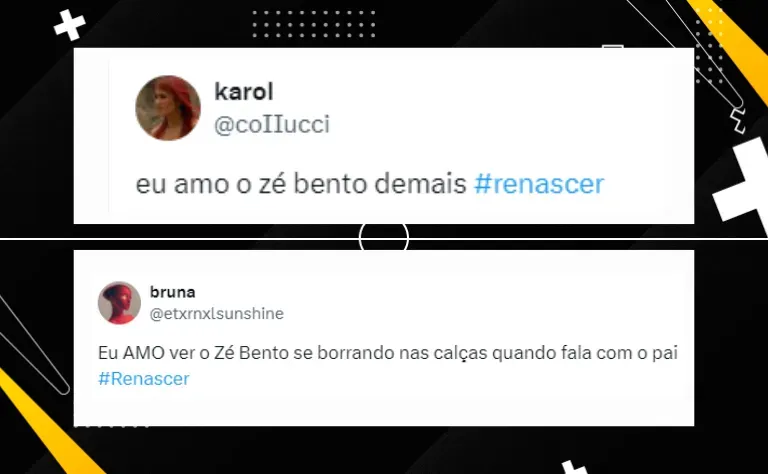768x474 pixels.
Task: Click the white outlined diagonal bar on left
Action: tap(32, 345)
